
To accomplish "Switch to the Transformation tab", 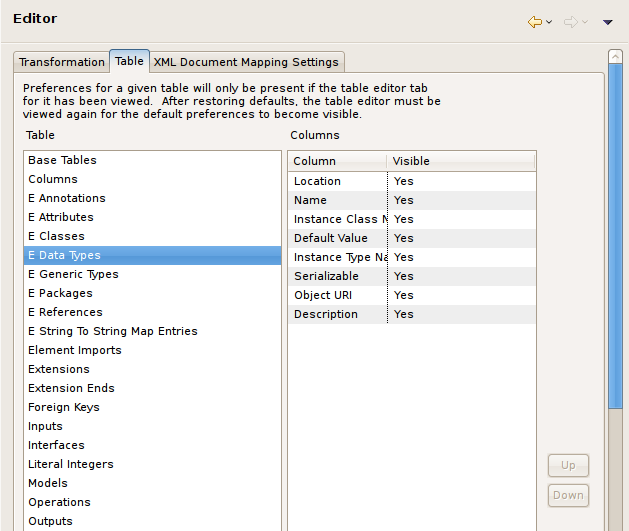I will [62, 62].
